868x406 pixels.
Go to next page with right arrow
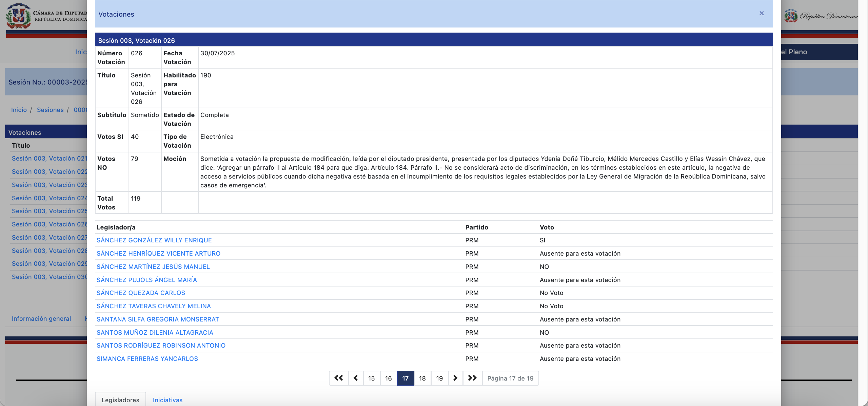pos(455,378)
